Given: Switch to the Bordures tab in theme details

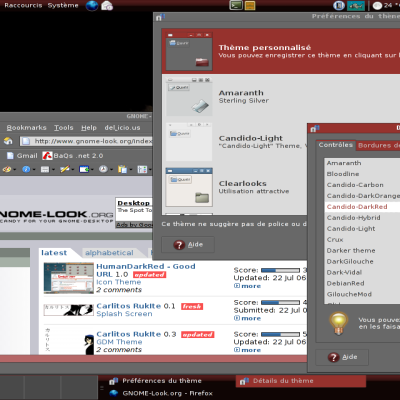Looking at the screenshot, I should click(378, 145).
